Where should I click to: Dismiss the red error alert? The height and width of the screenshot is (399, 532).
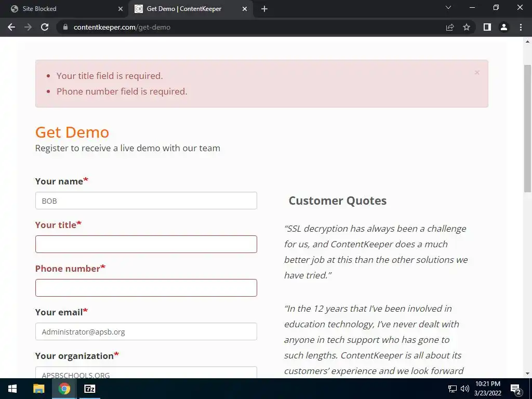(477, 72)
